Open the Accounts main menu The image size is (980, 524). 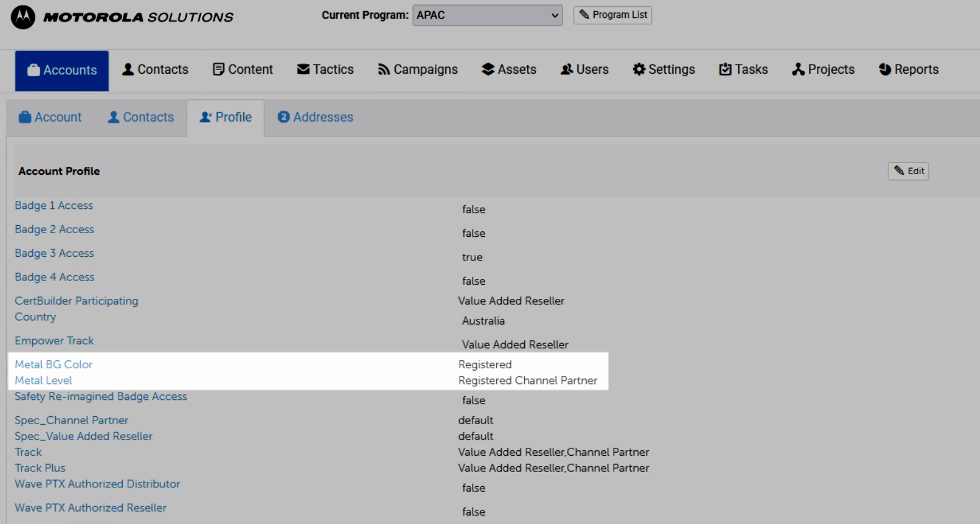point(62,70)
